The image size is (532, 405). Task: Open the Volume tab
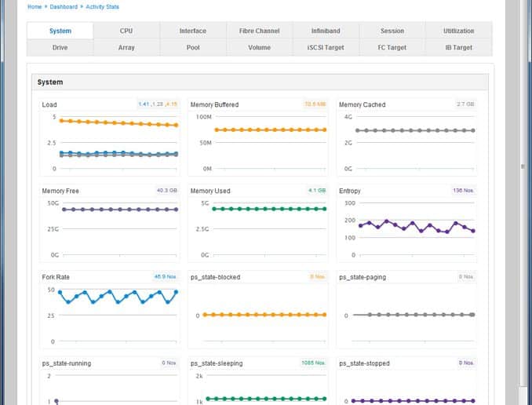(x=259, y=48)
